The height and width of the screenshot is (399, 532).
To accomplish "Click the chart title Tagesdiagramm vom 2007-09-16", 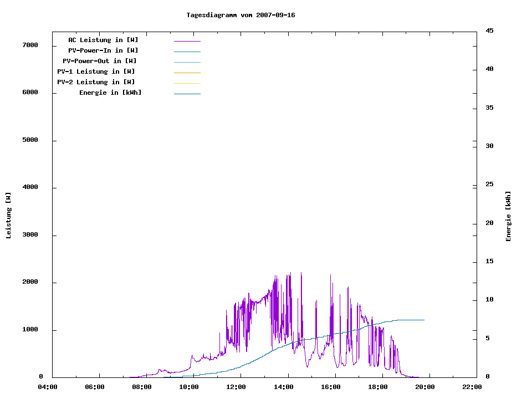I will [x=241, y=15].
